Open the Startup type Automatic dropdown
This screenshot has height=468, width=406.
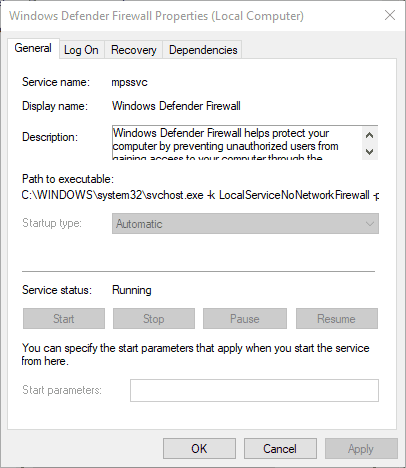point(245,224)
